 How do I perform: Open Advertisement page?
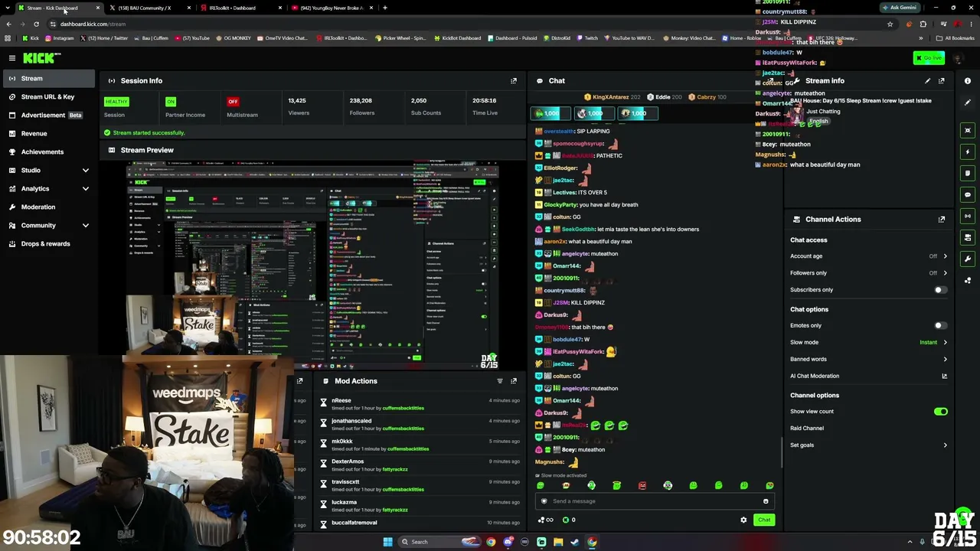click(x=49, y=115)
